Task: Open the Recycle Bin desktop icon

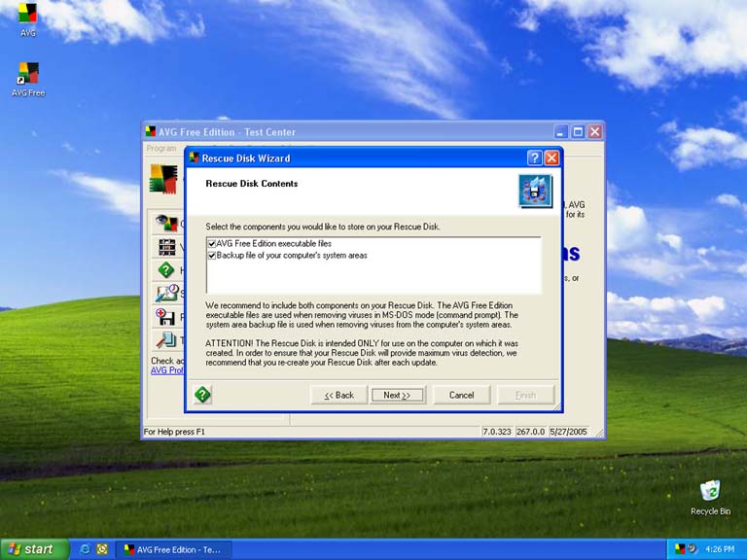Action: 709,492
